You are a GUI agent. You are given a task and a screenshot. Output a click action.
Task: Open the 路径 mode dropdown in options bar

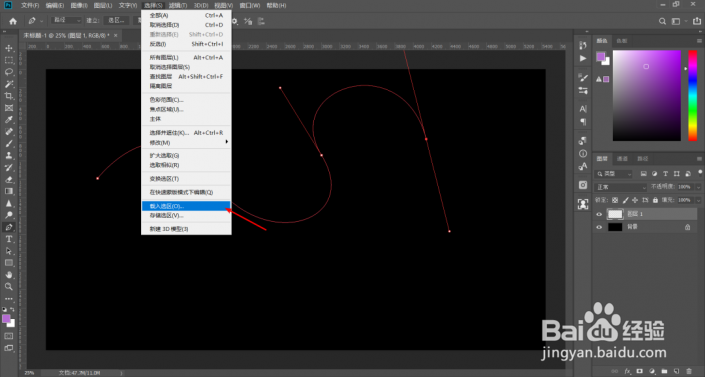coord(67,20)
